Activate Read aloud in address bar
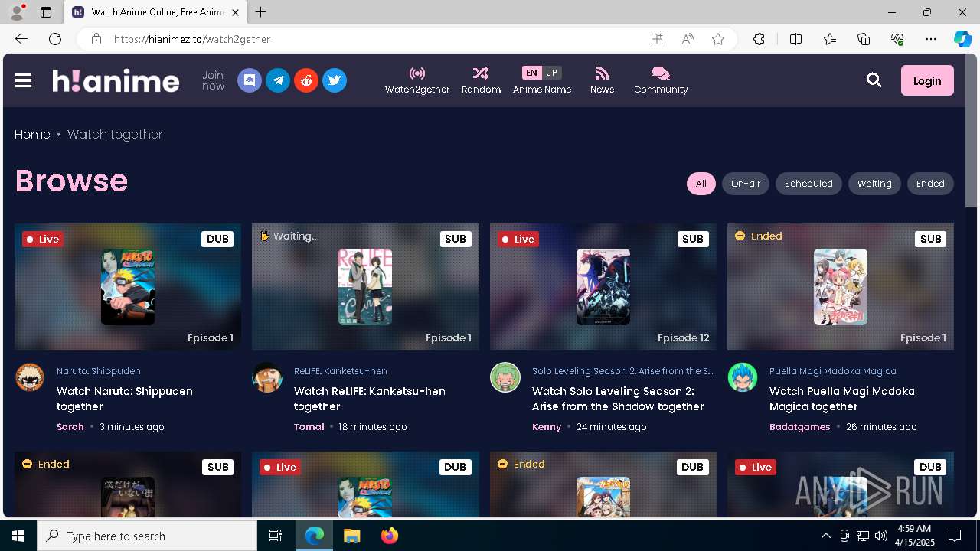980x551 pixels. pyautogui.click(x=688, y=39)
